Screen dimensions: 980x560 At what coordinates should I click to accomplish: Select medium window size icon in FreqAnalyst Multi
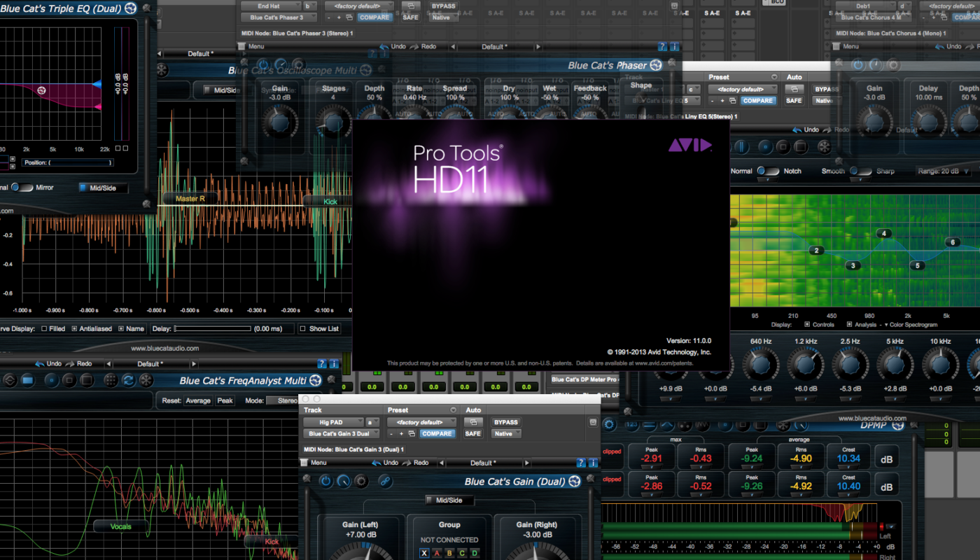point(69,381)
